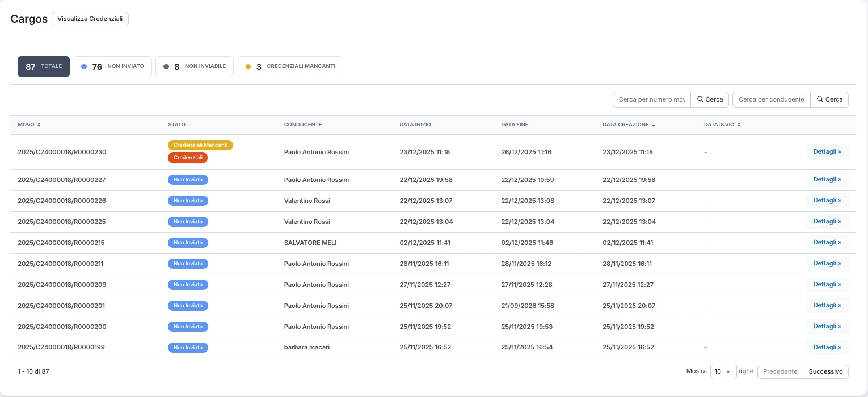Viewport: 868px width, 397px height.
Task: Open Dettagli for movo R0000200
Action: 827,326
